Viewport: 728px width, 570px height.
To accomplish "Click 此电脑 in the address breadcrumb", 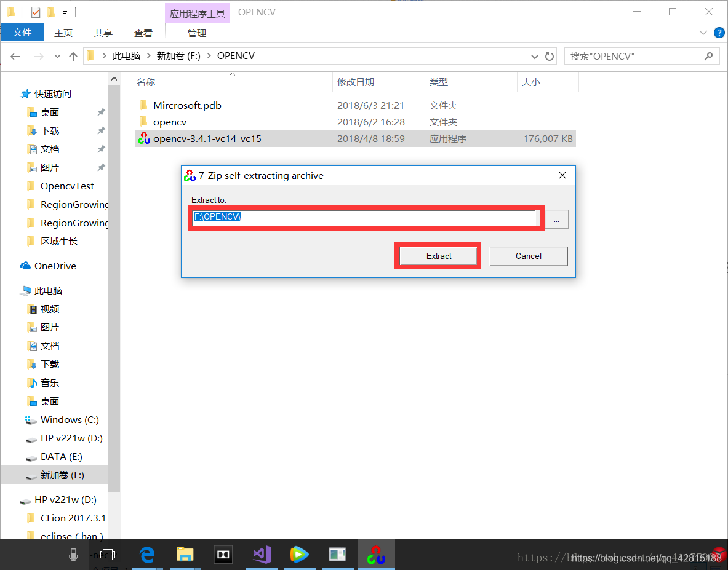I will (x=126, y=56).
